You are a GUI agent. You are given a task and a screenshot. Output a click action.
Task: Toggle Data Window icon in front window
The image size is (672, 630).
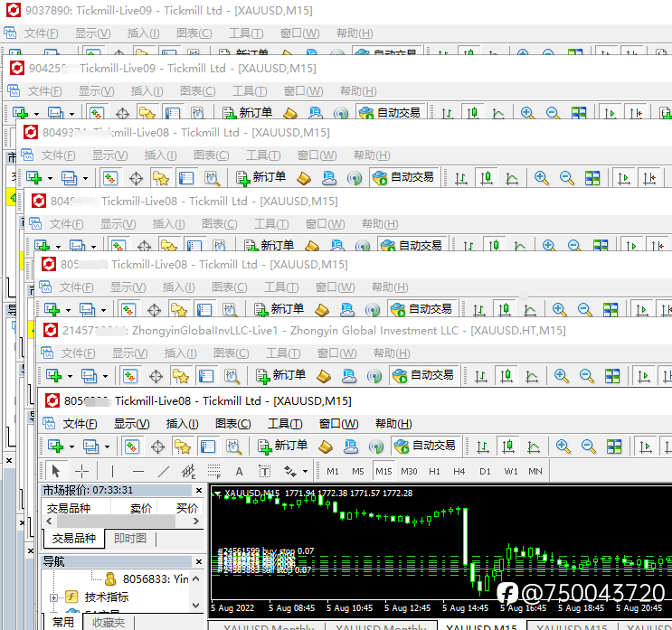(x=157, y=447)
